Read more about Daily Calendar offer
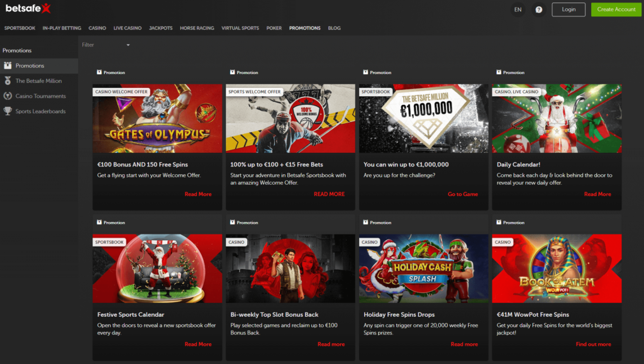 [x=597, y=194]
